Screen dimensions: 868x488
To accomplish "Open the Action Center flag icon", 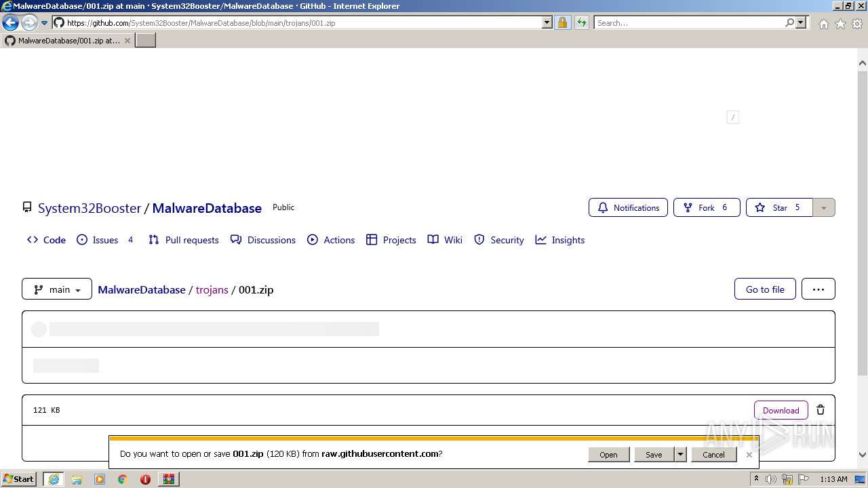I will (804, 479).
